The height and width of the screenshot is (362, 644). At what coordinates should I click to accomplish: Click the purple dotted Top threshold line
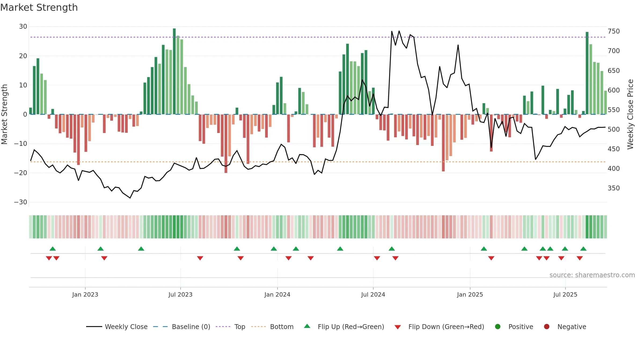(318, 37)
